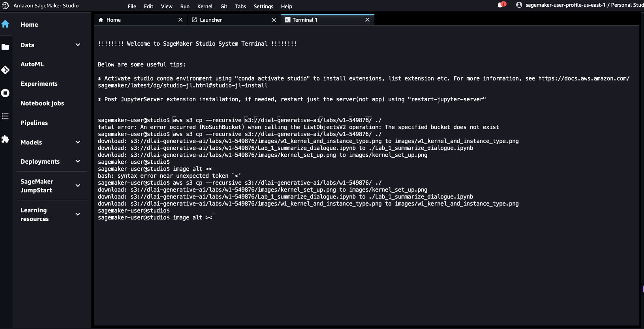Click the 'restart-jupyter-server' text in terminal

click(447, 99)
